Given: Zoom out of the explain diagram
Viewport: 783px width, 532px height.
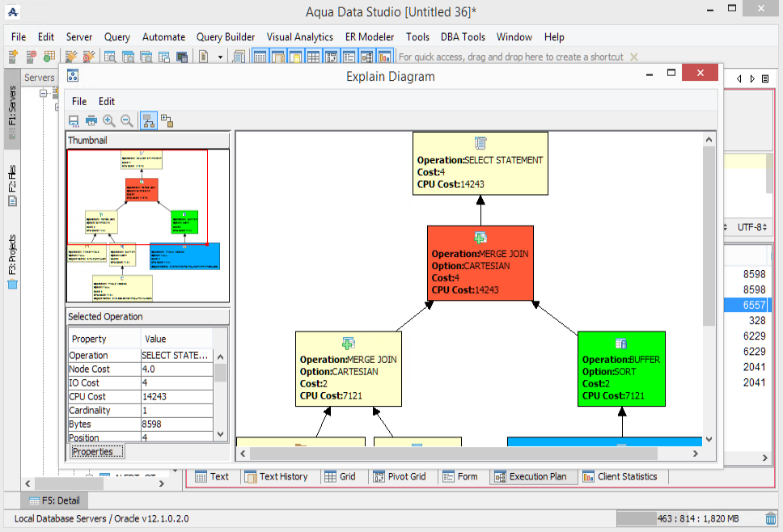Looking at the screenshot, I should point(127,120).
